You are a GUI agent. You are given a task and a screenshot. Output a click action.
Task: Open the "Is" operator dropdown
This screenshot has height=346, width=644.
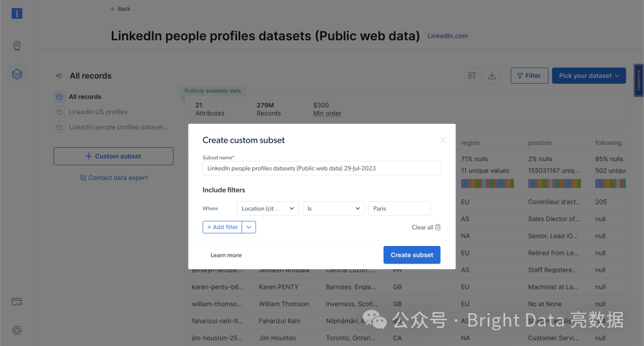click(x=333, y=208)
